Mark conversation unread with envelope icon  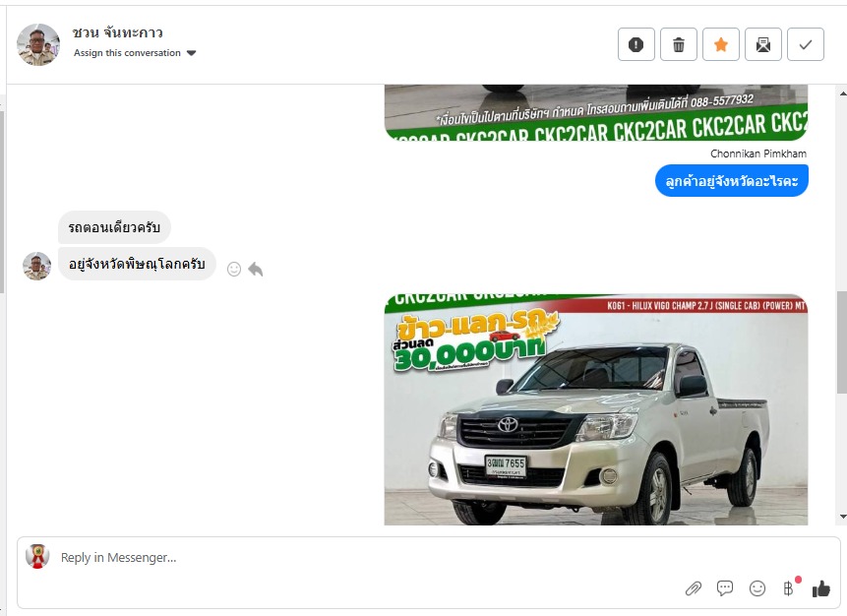coord(762,44)
